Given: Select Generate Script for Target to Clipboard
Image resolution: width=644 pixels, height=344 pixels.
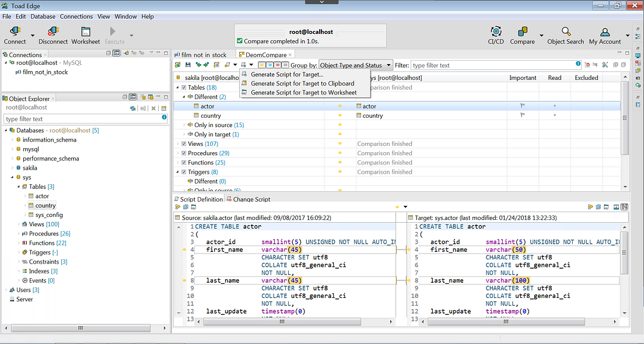Looking at the screenshot, I should (x=302, y=83).
